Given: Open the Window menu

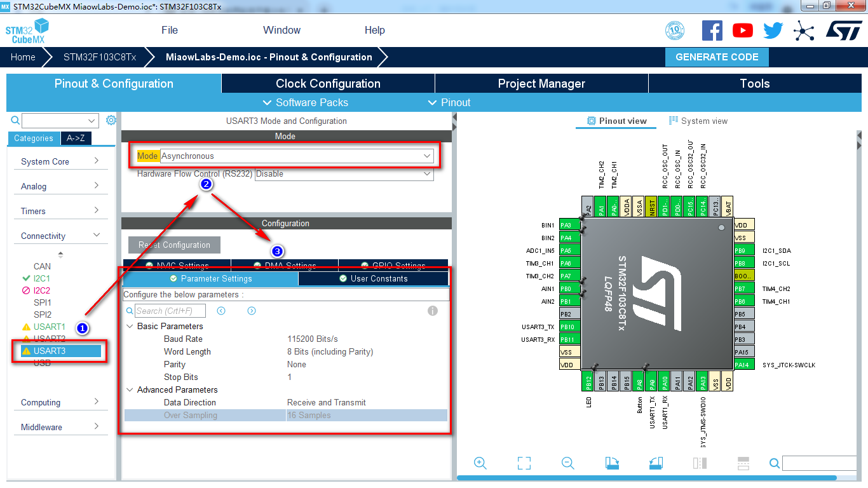Looking at the screenshot, I should 282,30.
